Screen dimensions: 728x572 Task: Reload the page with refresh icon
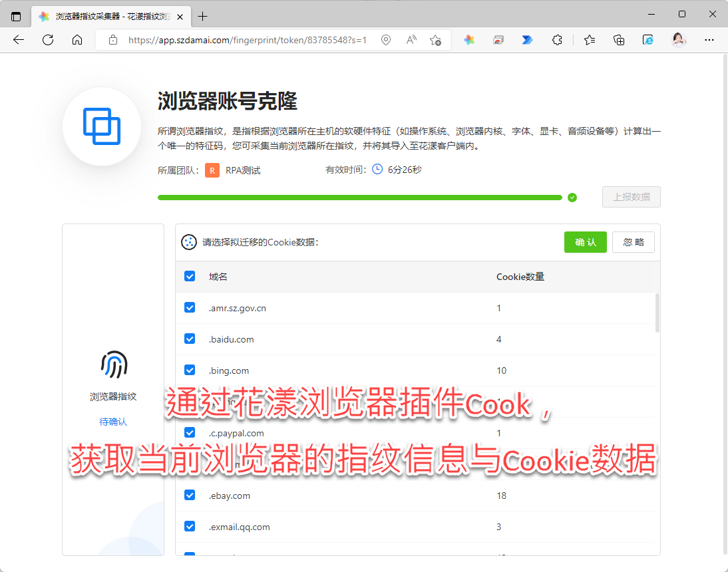tap(48, 40)
